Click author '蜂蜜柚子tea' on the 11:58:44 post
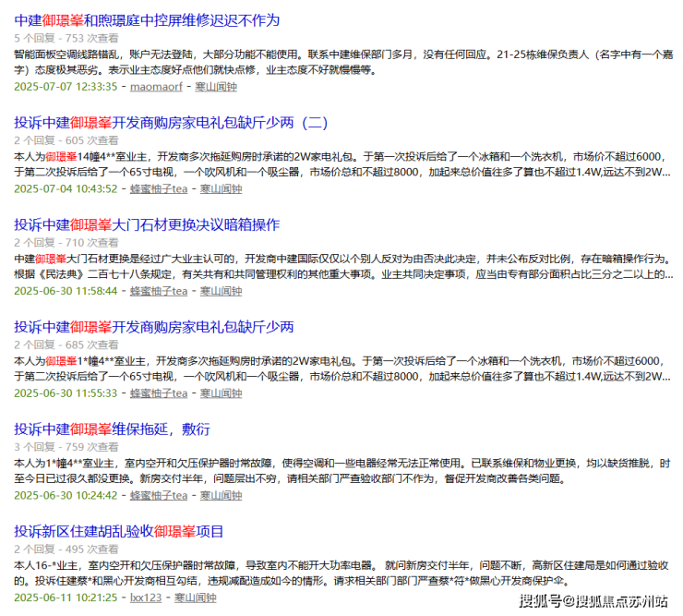Viewport: 683px width, 616px height. (159, 291)
